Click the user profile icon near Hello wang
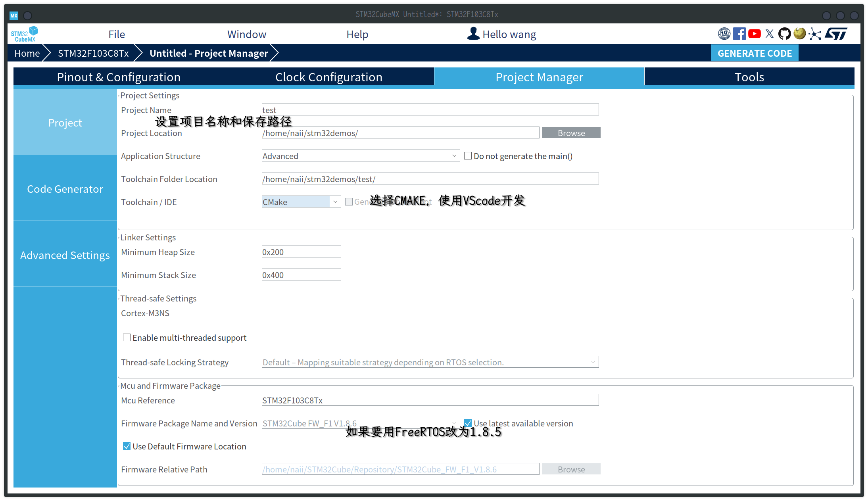 [473, 34]
